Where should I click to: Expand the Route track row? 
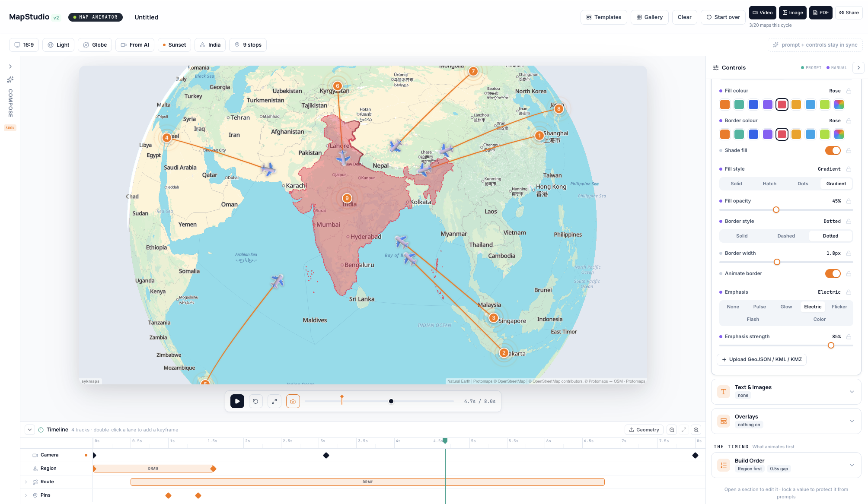point(26,482)
